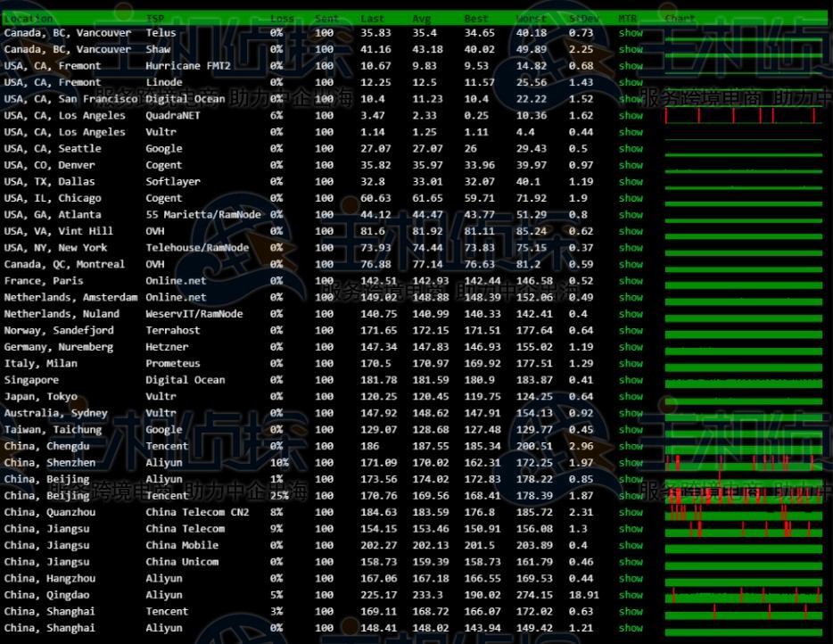This screenshot has width=833, height=644.
Task: Select the Qingdao Aliyun chart graph
Action: [743, 594]
